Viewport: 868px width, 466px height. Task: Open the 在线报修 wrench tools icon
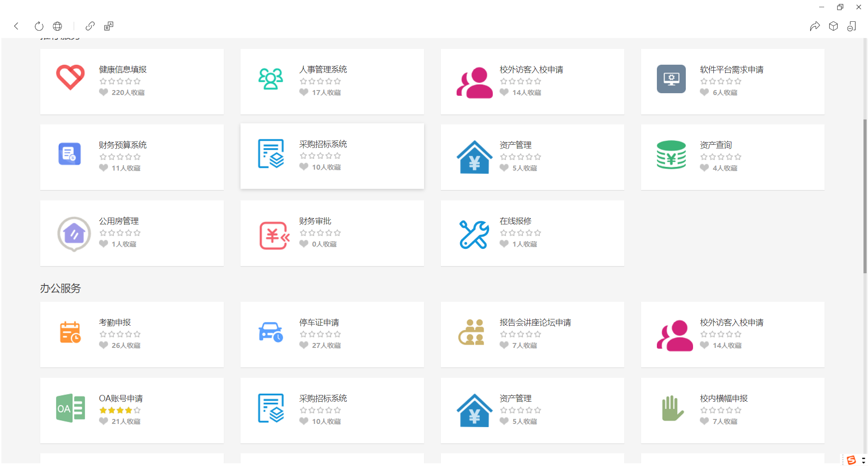click(x=474, y=234)
